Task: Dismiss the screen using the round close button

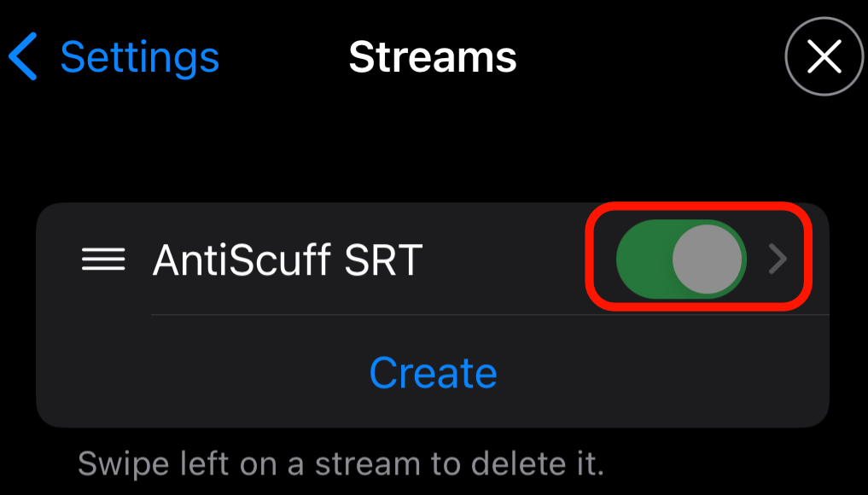Action: pos(824,58)
